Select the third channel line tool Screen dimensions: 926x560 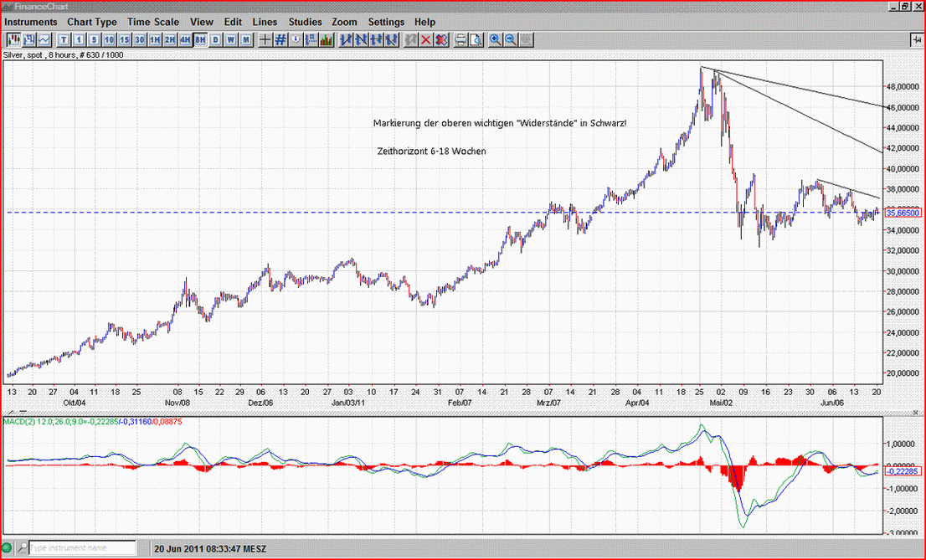coord(376,40)
